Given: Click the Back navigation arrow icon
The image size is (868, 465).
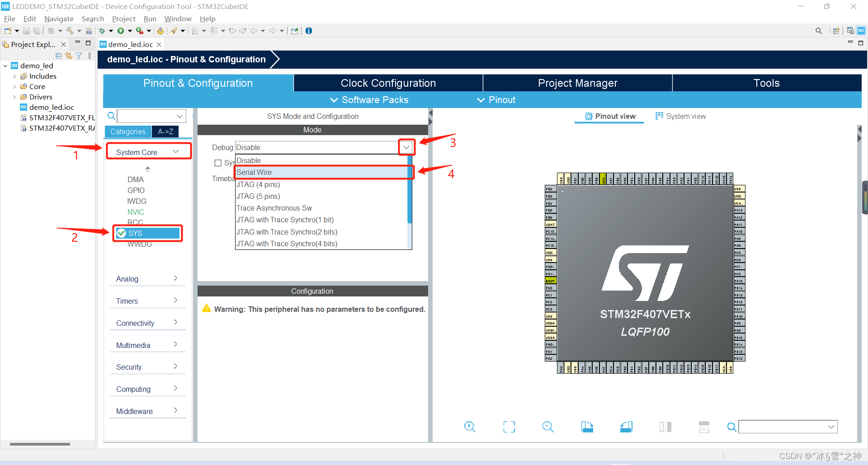Looking at the screenshot, I should click(254, 31).
